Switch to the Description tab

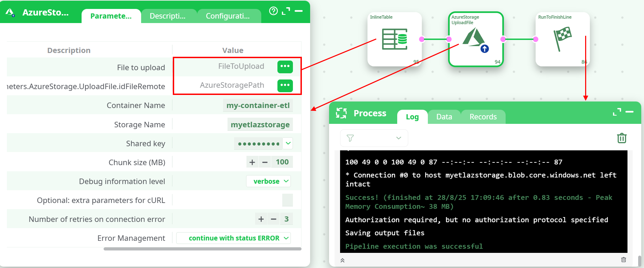click(168, 16)
